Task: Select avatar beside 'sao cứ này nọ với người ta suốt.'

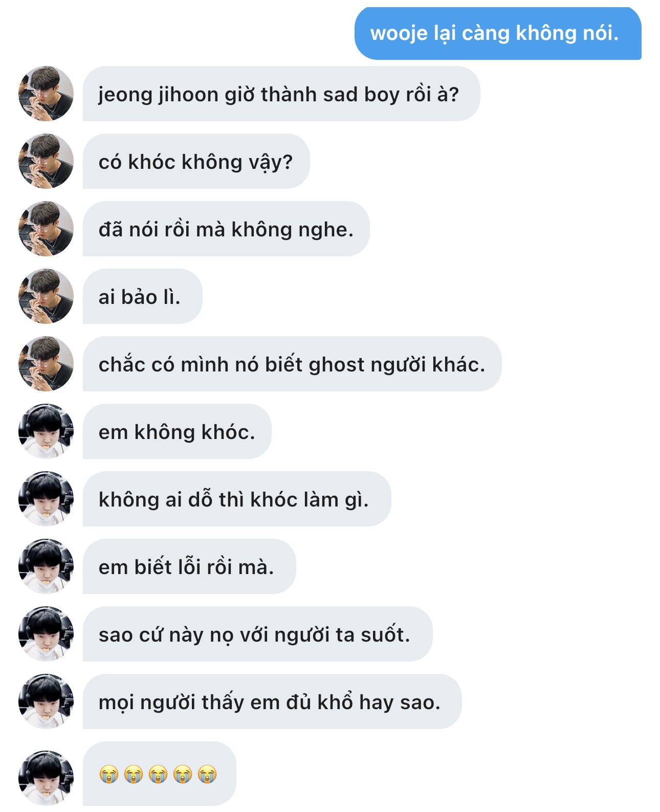Action: 46,634
